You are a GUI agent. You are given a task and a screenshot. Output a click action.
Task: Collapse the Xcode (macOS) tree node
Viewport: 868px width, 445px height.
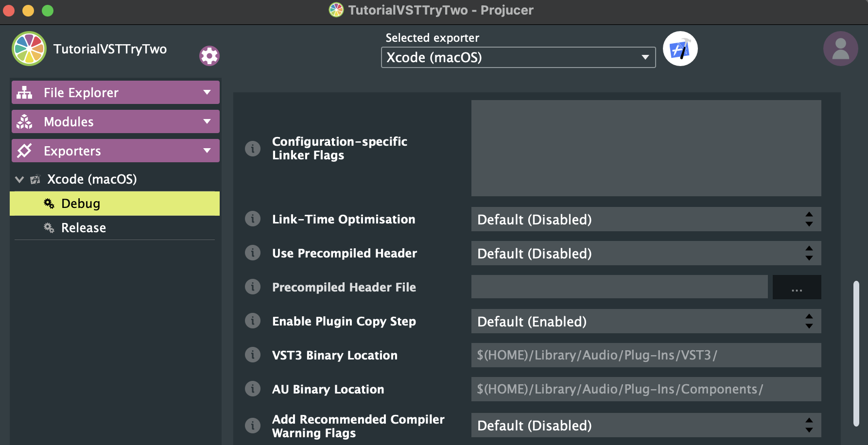19,179
